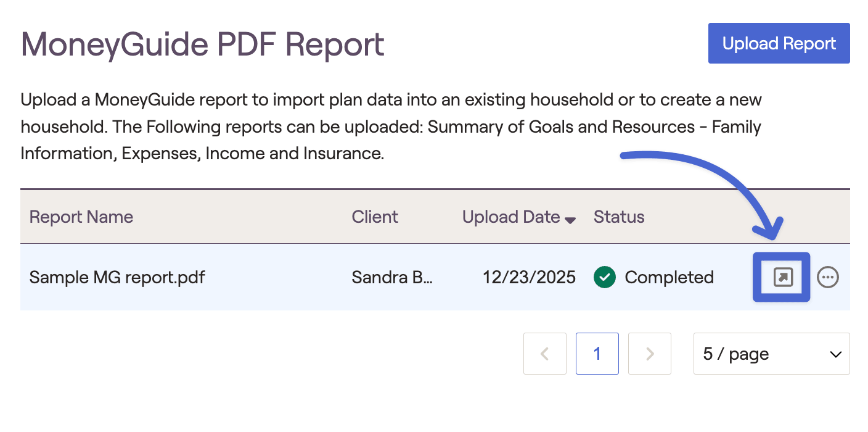Image resolution: width=868 pixels, height=432 pixels.
Task: Go to the previous page arrow
Action: pyautogui.click(x=544, y=354)
